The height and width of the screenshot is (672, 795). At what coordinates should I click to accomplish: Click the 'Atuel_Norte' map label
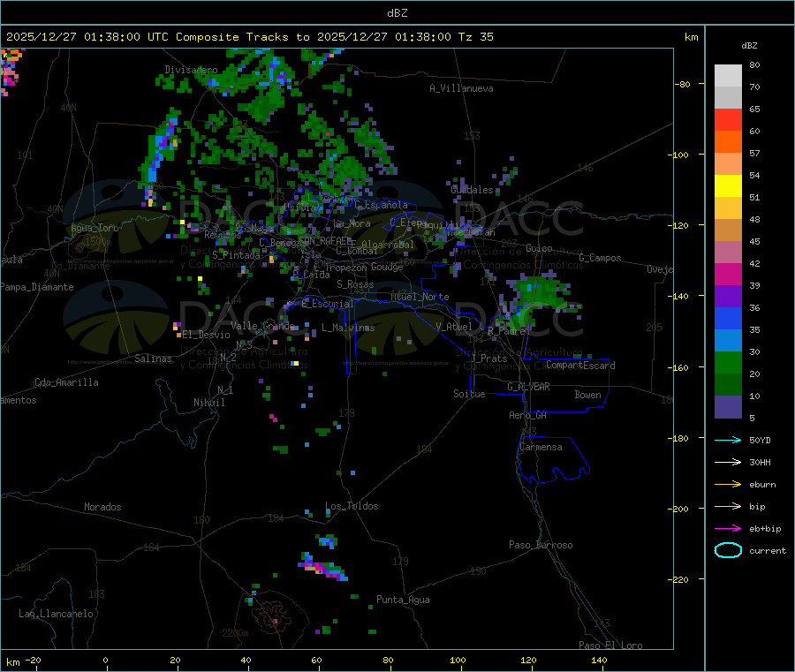(420, 297)
